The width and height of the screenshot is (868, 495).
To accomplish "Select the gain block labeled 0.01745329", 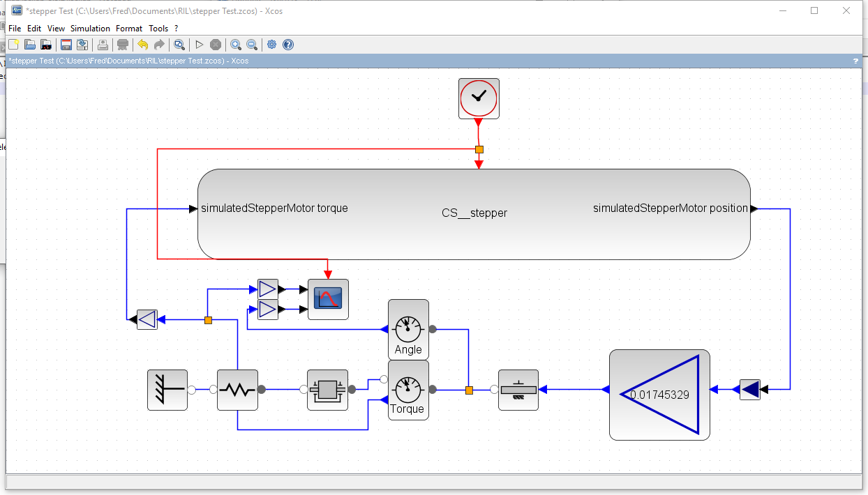I will point(659,395).
